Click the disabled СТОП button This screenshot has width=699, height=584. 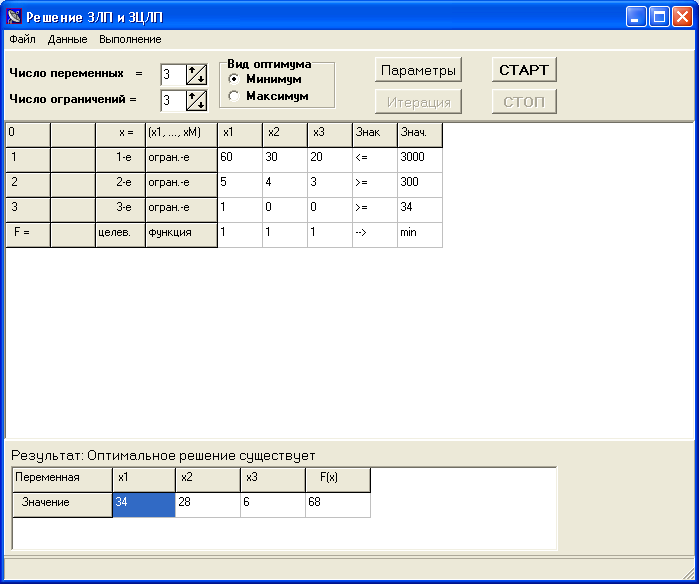point(524,102)
